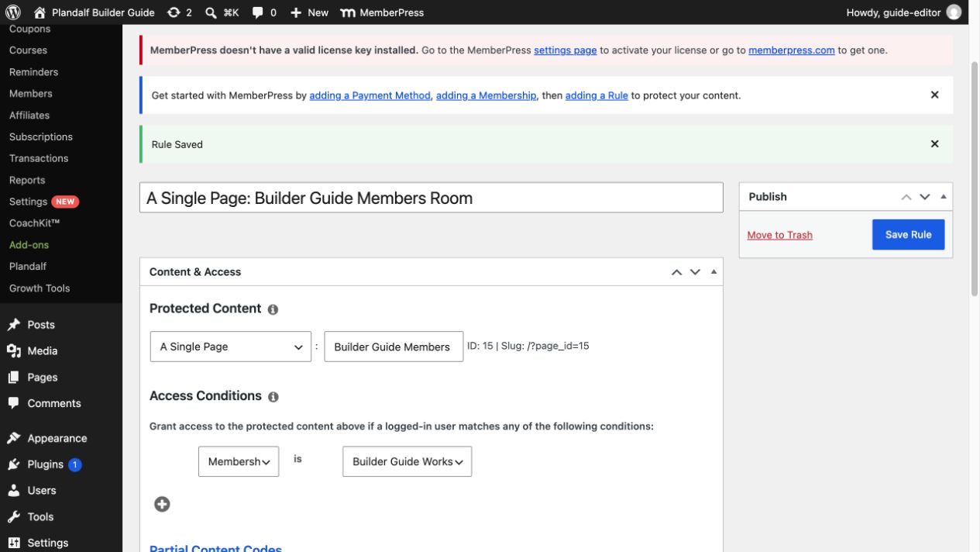980x552 pixels.
Task: Click the Settings sliders icon at sidebar bottom
Action: pos(14,543)
